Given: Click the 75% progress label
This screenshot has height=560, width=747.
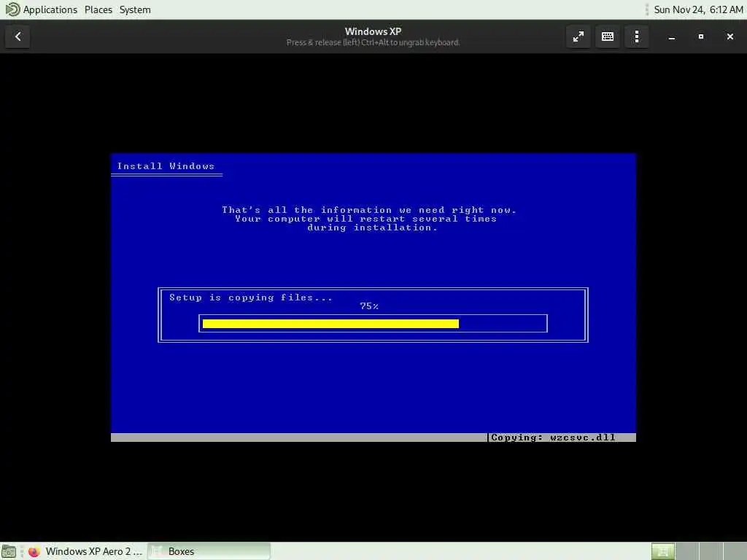Looking at the screenshot, I should [369, 306].
